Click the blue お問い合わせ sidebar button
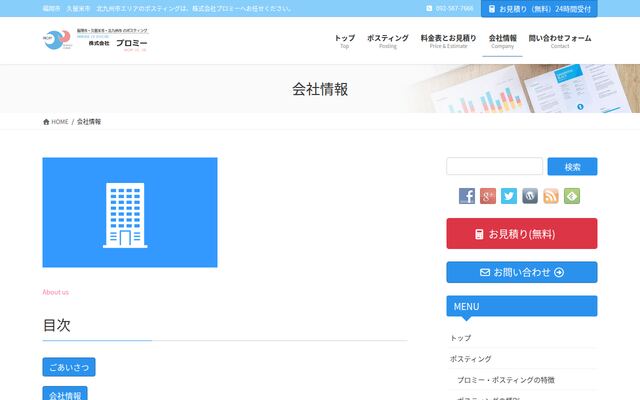This screenshot has height=400, width=640. click(522, 272)
